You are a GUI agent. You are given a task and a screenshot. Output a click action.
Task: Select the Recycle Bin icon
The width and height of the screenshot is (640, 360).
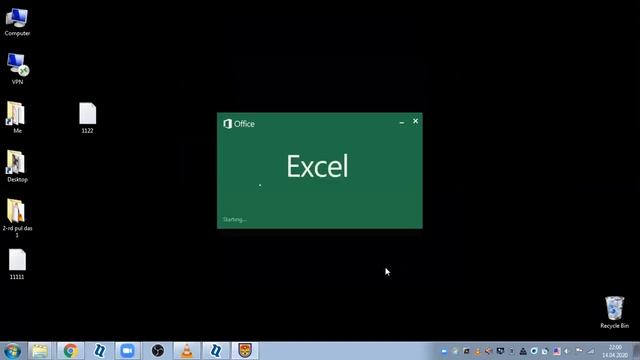[614, 312]
